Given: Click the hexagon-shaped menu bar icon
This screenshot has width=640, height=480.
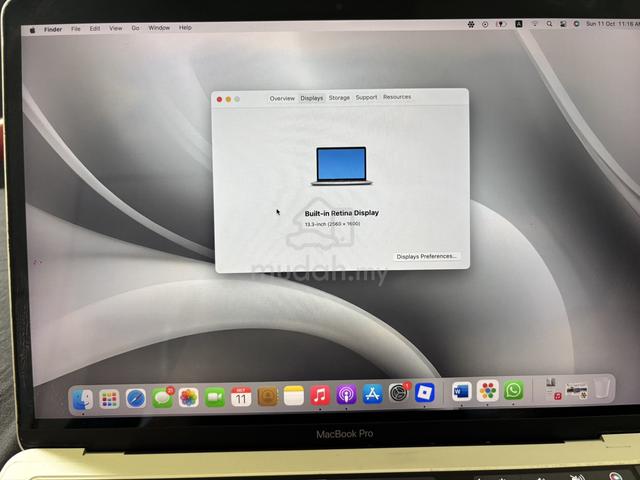Looking at the screenshot, I should tap(471, 24).
